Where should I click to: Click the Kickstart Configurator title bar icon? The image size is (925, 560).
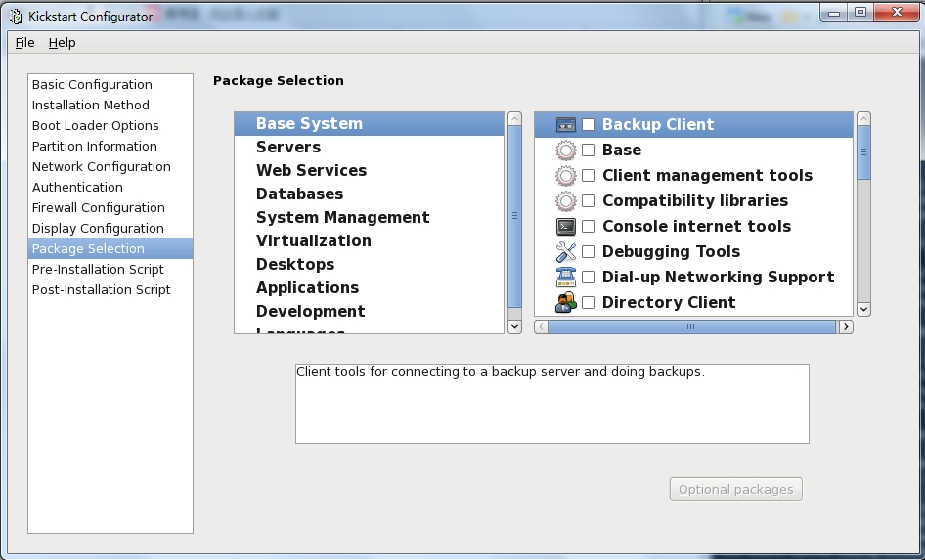(x=16, y=16)
